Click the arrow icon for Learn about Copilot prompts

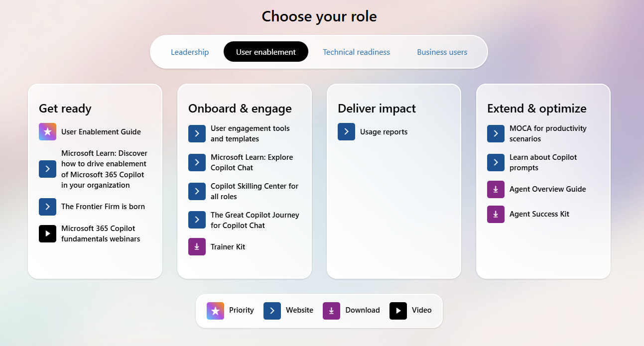click(x=496, y=162)
